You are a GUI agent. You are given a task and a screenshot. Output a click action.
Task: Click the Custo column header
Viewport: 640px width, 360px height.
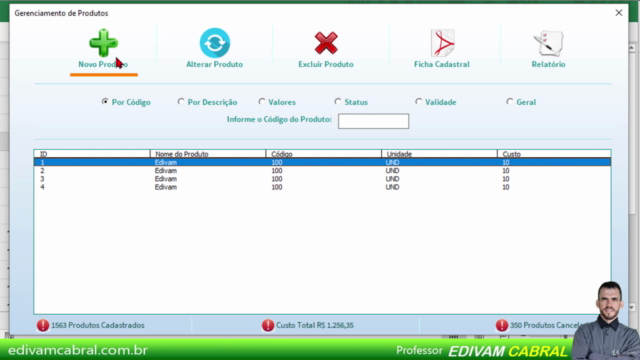(x=554, y=154)
